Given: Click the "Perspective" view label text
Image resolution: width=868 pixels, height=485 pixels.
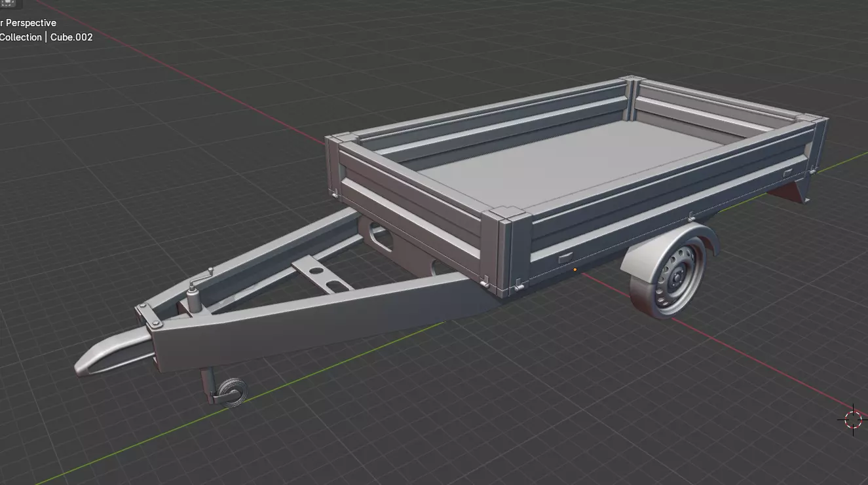Looking at the screenshot, I should click(x=31, y=23).
